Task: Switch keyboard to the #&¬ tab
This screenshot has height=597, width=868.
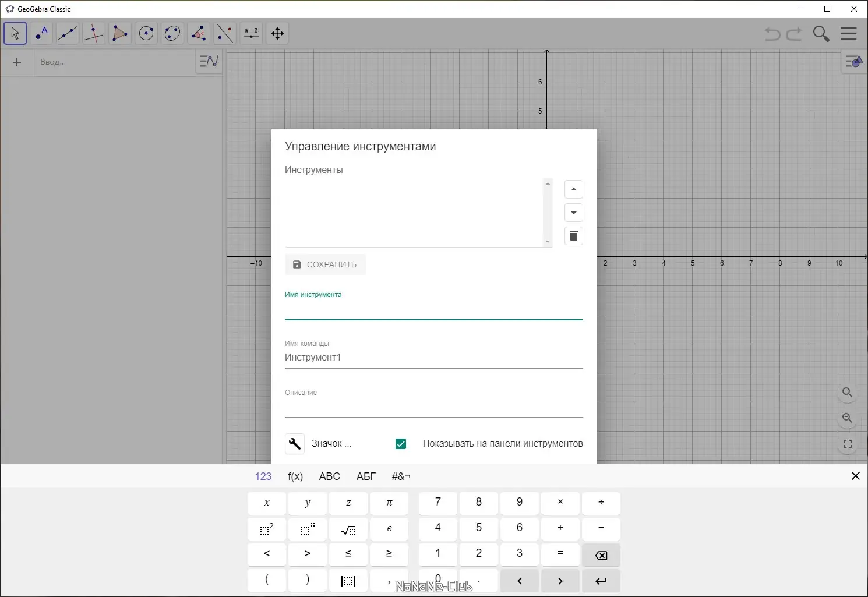Action: (x=401, y=476)
